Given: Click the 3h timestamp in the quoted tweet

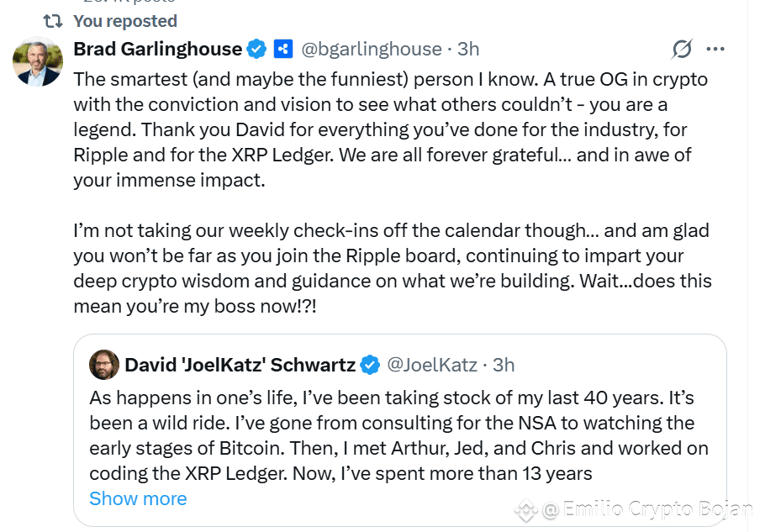Looking at the screenshot, I should [x=504, y=365].
